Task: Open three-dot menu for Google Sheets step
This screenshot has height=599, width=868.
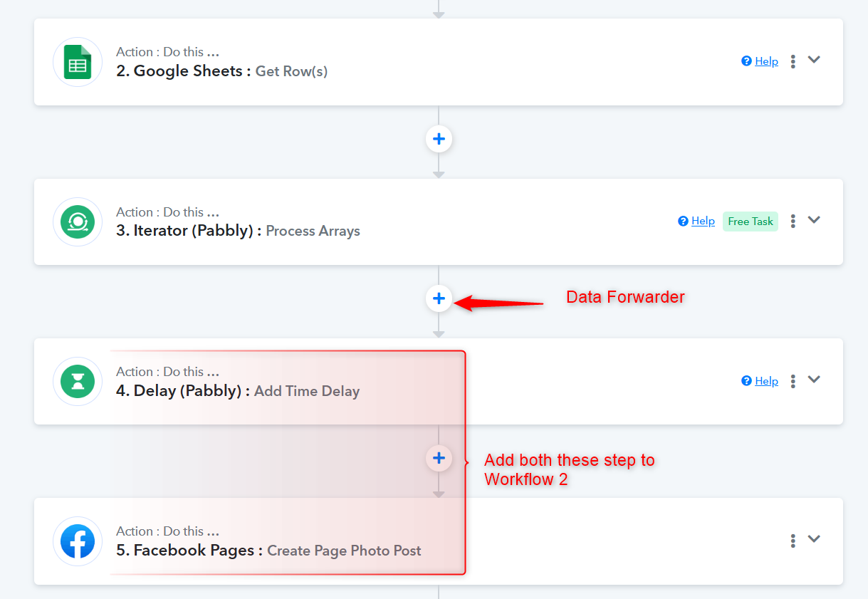Action: 793,61
